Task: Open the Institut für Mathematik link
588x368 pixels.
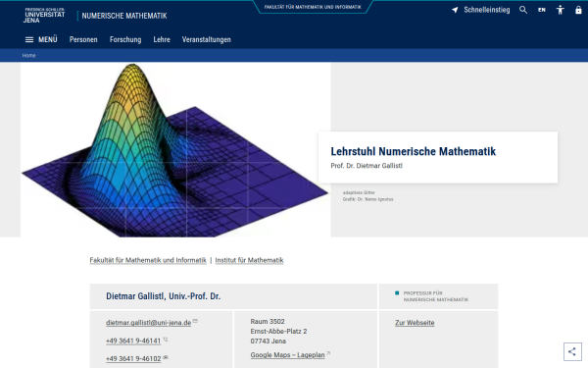Action: [249, 260]
